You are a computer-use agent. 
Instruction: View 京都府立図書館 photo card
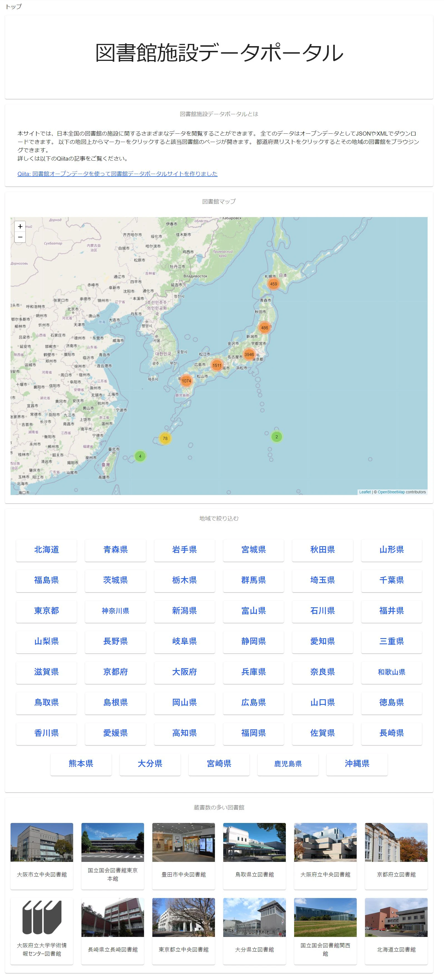point(396,856)
